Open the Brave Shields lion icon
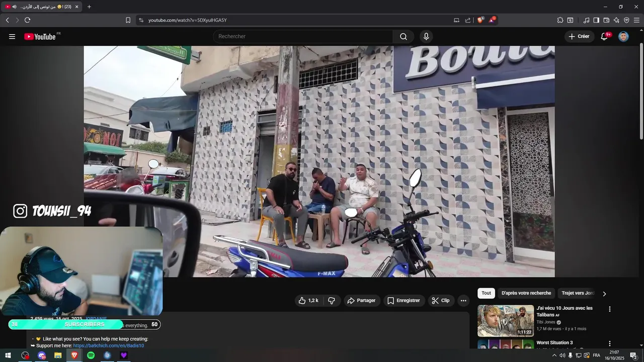The height and width of the screenshot is (362, 644). click(480, 20)
